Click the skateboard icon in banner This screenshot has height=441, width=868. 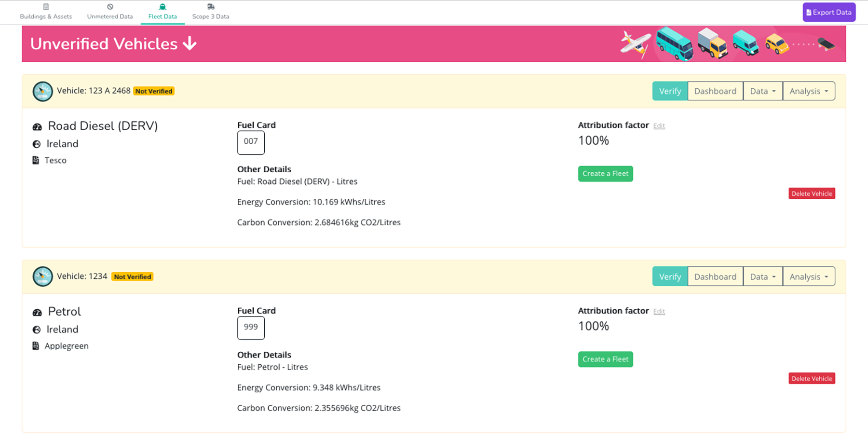pyautogui.click(x=827, y=44)
